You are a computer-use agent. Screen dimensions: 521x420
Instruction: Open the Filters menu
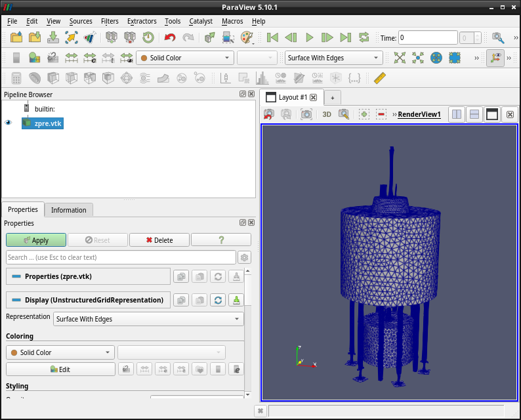tap(110, 21)
